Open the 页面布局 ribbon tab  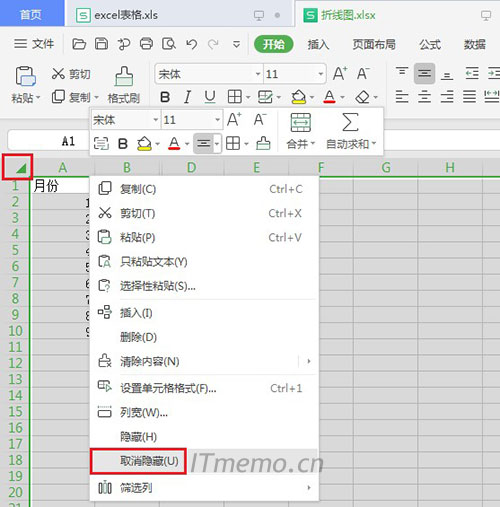click(x=374, y=44)
